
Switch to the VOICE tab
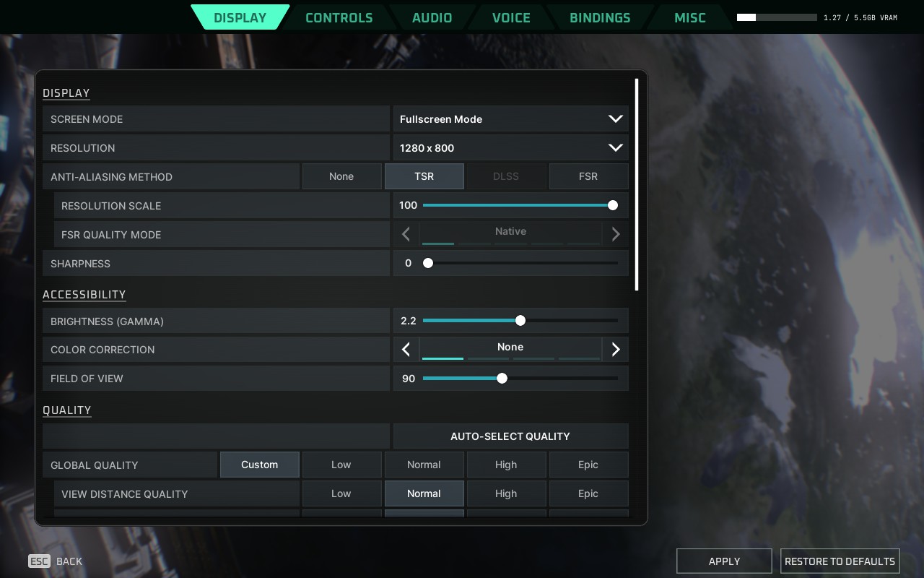[510, 17]
